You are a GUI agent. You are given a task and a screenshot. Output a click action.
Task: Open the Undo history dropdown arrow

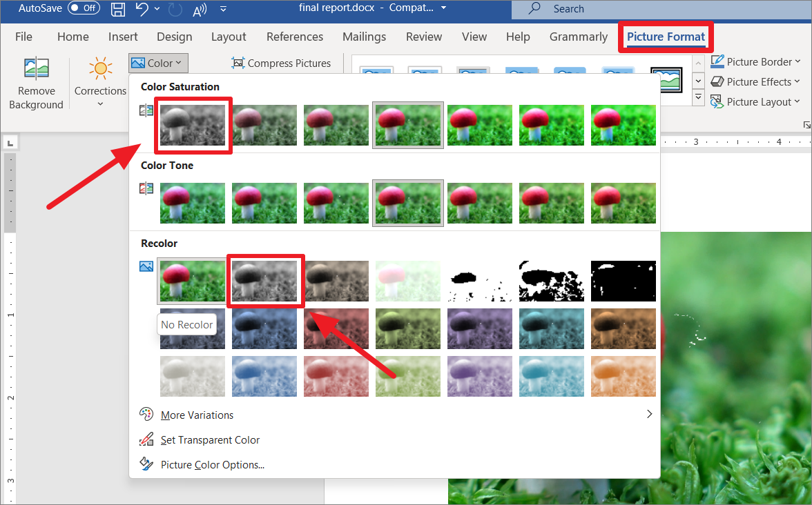(x=157, y=9)
